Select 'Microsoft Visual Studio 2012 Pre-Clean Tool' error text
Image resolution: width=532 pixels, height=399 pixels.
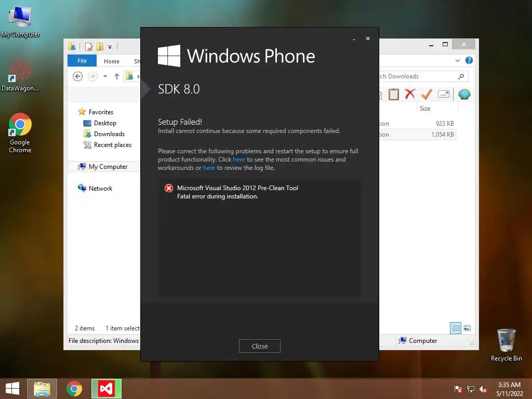[237, 188]
